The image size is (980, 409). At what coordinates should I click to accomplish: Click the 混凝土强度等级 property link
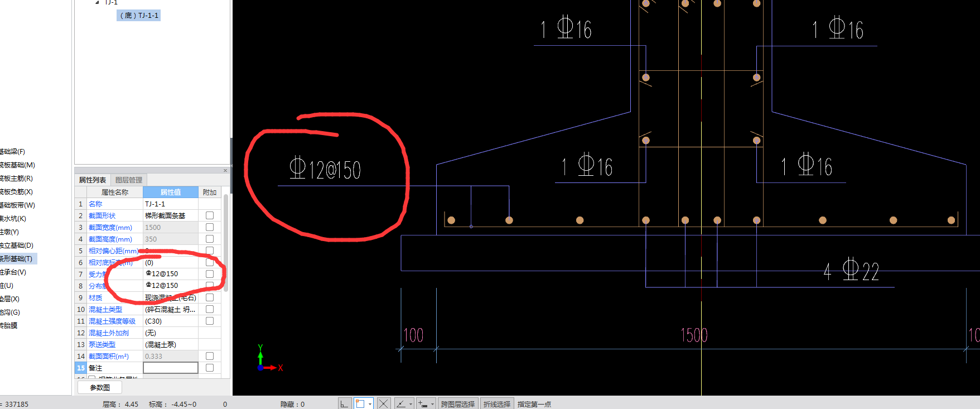112,321
